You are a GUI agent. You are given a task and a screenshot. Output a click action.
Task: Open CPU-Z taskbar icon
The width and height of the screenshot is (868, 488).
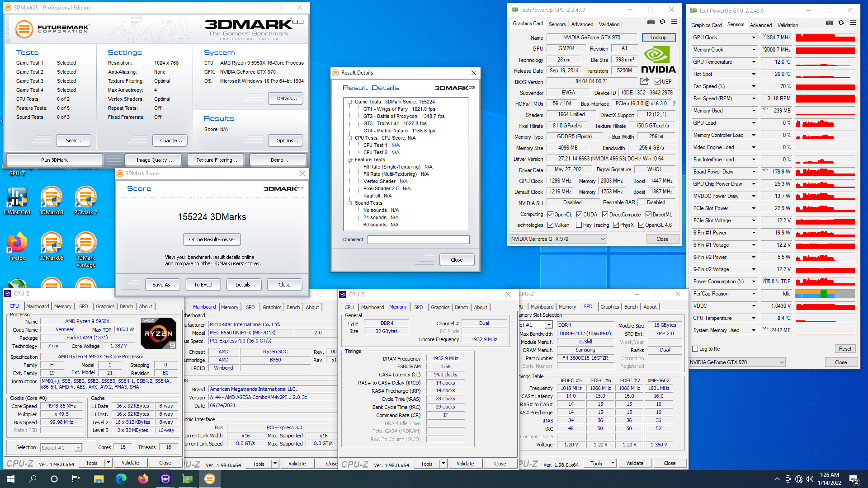click(165, 479)
